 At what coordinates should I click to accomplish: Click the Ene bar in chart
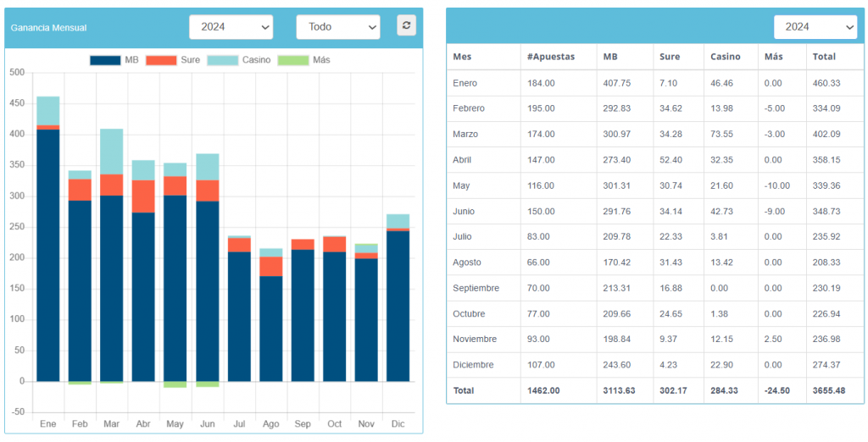48,254
